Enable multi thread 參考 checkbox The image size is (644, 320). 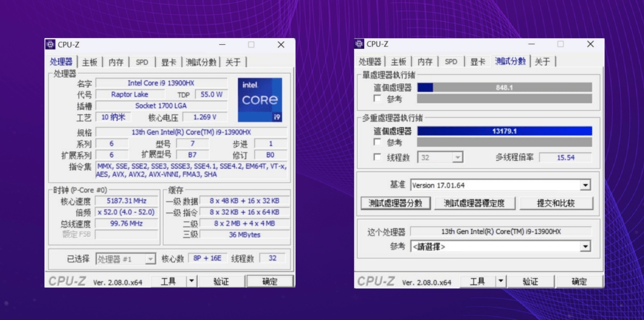click(377, 142)
